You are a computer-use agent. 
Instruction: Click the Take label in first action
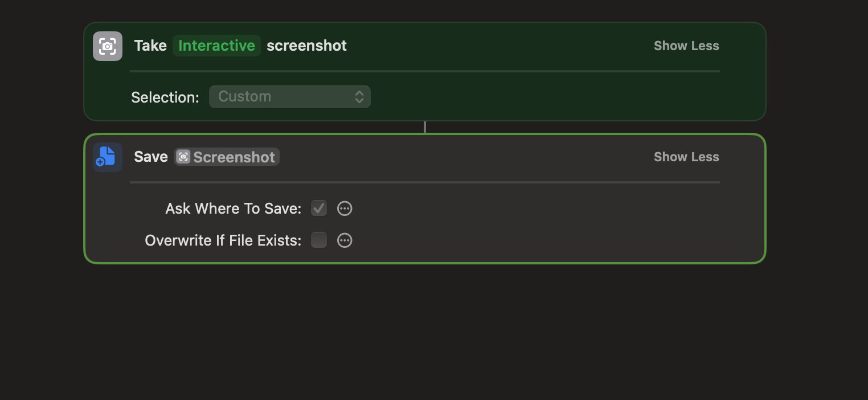click(150, 46)
